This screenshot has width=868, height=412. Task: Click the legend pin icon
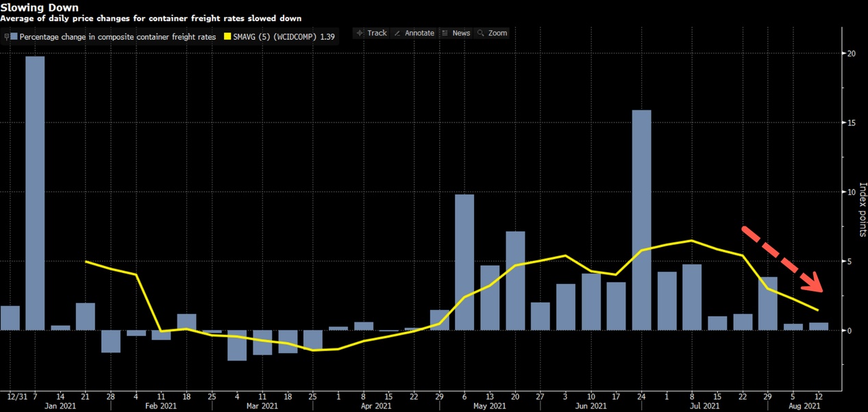pos(5,37)
